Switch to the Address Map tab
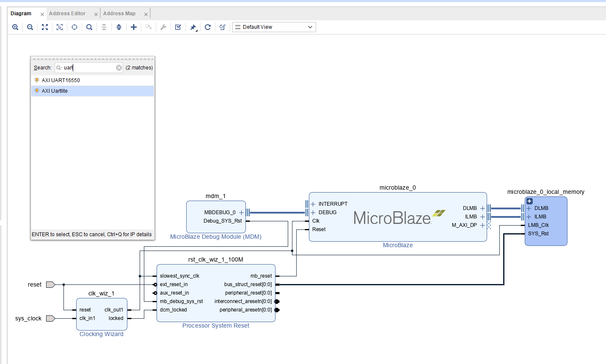The height and width of the screenshot is (364, 606). pos(119,14)
